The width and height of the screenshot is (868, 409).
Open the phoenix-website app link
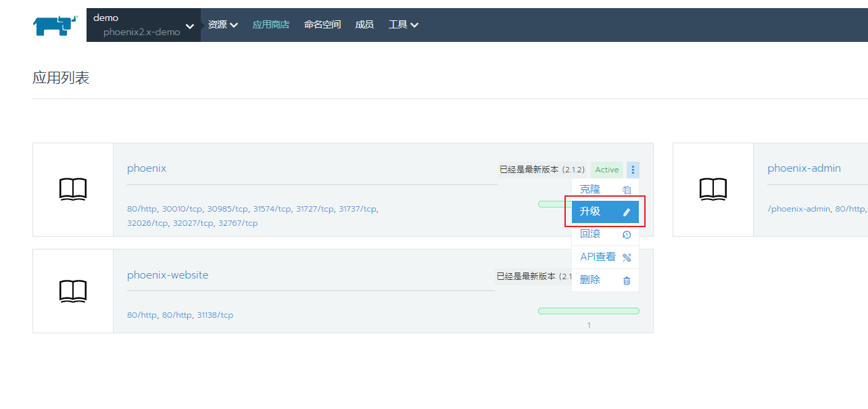tap(168, 275)
